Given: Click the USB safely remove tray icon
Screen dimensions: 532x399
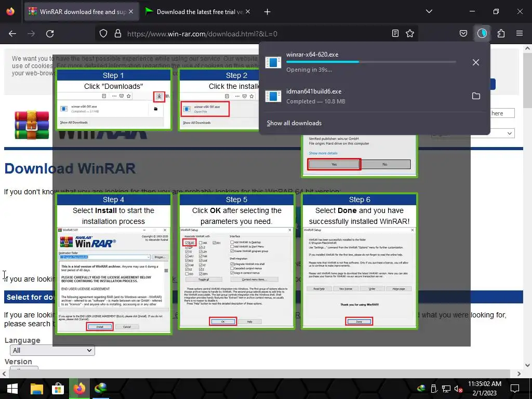Looking at the screenshot, I should (434, 389).
